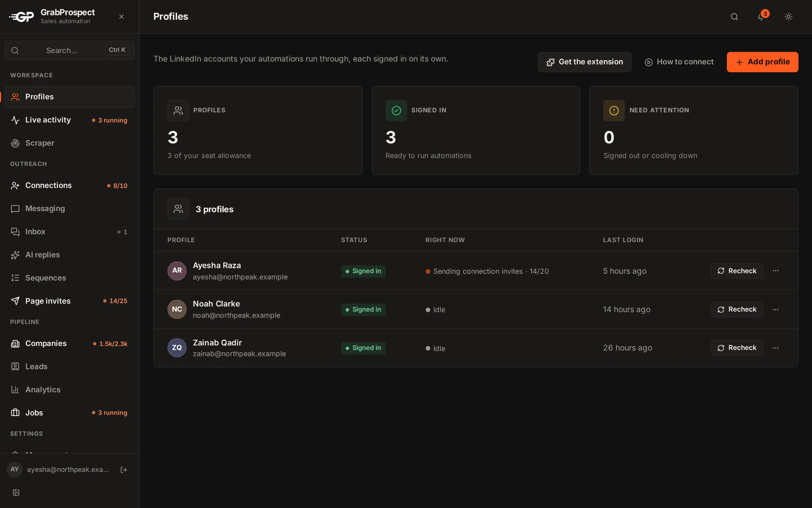Go to Scraper section

69,143
